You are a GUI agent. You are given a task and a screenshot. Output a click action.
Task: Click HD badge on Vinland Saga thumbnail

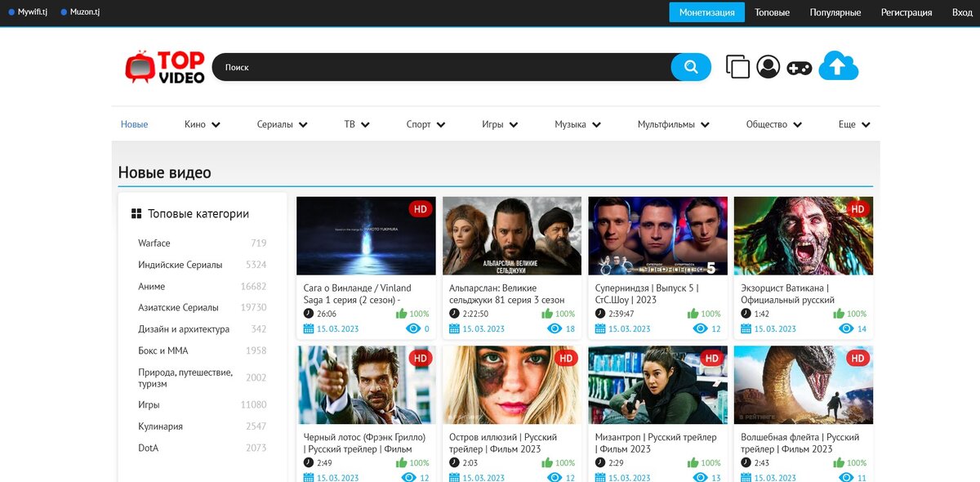(421, 209)
